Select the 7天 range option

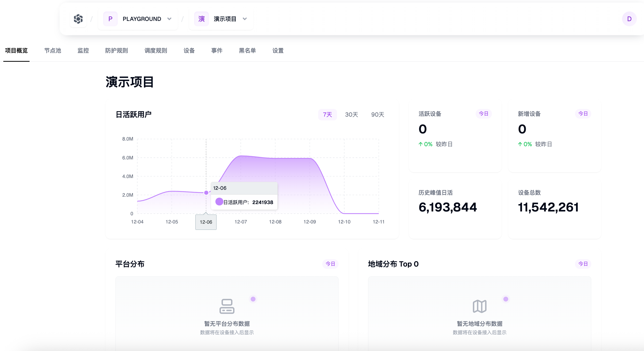(x=327, y=115)
